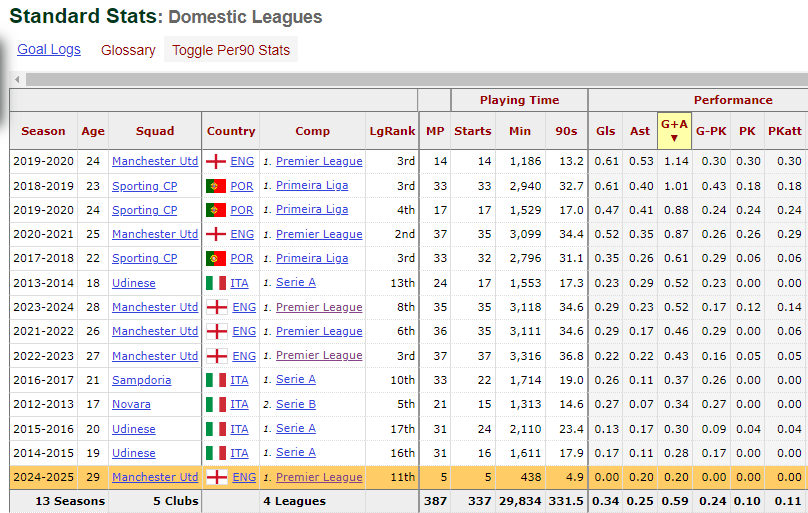Viewport: 808px width, 513px height.
Task: Sort table by LgRank column header
Action: click(392, 131)
